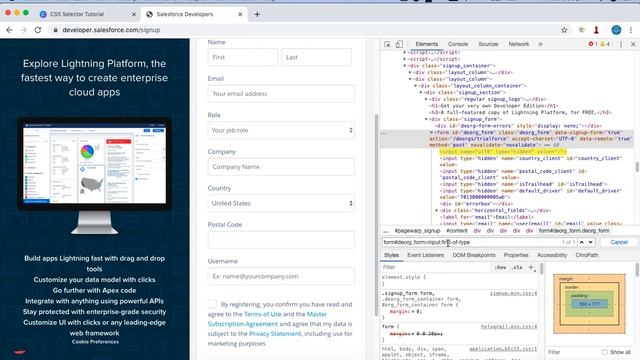Open the Chrome profile avatar
640x360 pixels.
616,30
